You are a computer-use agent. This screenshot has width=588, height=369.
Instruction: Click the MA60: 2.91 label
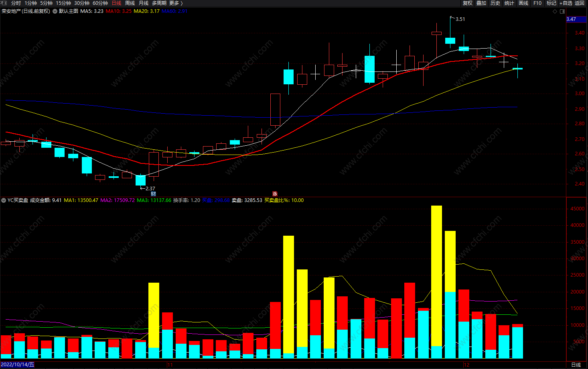coord(174,11)
